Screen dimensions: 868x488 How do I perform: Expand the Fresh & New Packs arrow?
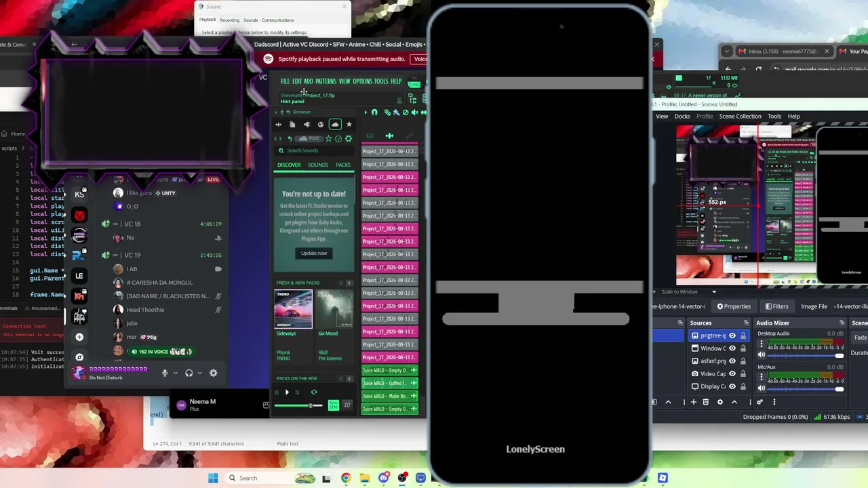click(x=349, y=283)
